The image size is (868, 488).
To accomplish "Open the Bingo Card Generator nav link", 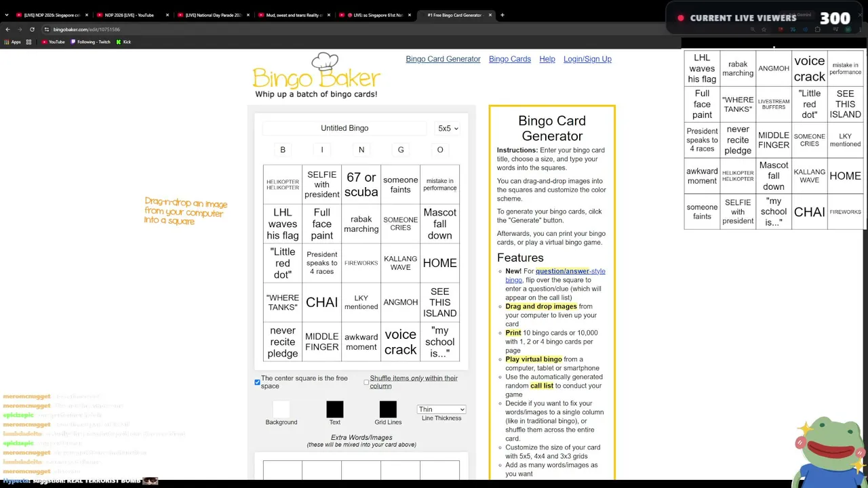I will pyautogui.click(x=443, y=59).
